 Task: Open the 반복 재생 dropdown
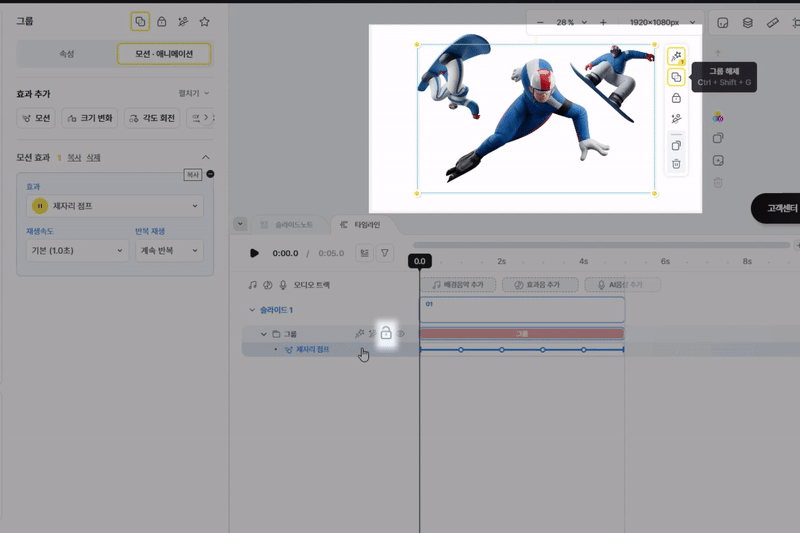pos(169,250)
